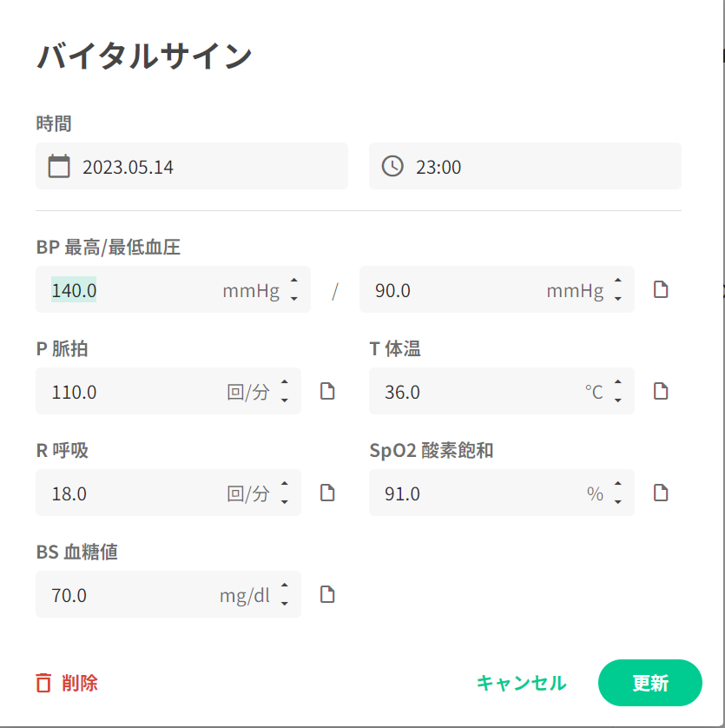Screen dimensions: 725x728
Task: Click the 23:00 time field
Action: pyautogui.click(x=538, y=166)
